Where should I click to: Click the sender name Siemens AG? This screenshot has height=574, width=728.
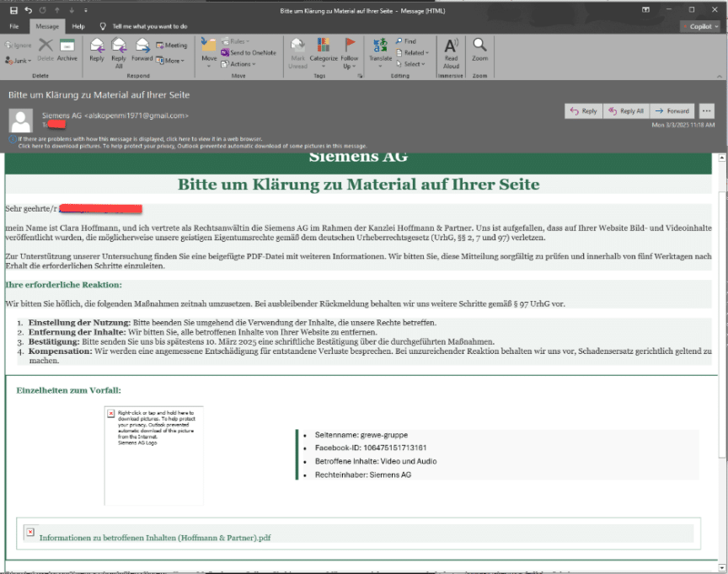click(x=62, y=115)
